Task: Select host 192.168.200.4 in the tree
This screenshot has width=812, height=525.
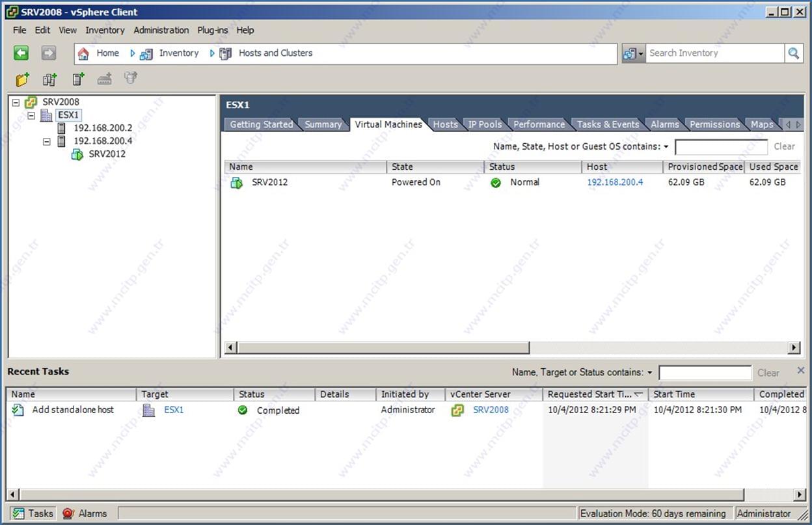Action: pos(103,141)
